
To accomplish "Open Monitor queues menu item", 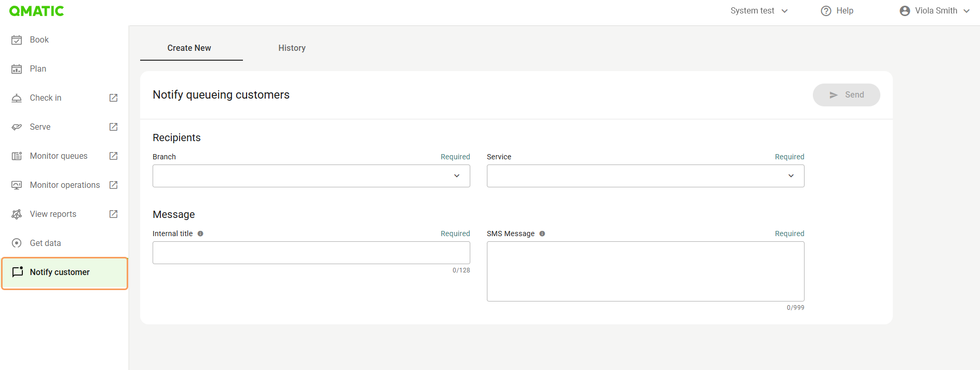I will click(x=64, y=156).
